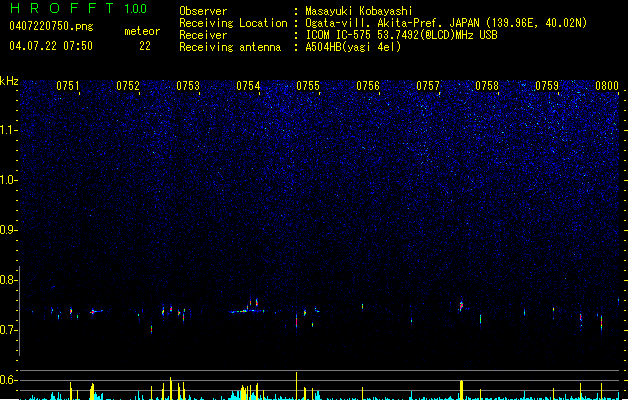Click the 1.0 kHz frequency axis label
This screenshot has height=400, width=629.
point(8,180)
